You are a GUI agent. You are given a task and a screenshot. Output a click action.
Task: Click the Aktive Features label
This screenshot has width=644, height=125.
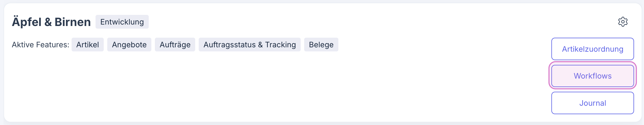tap(40, 45)
